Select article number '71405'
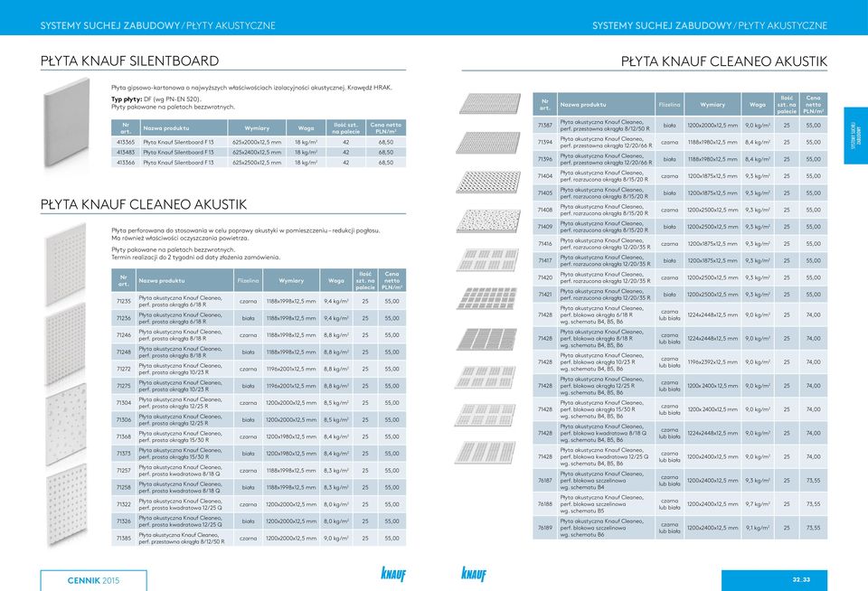Viewport: 868px width, 591px height. [544, 193]
